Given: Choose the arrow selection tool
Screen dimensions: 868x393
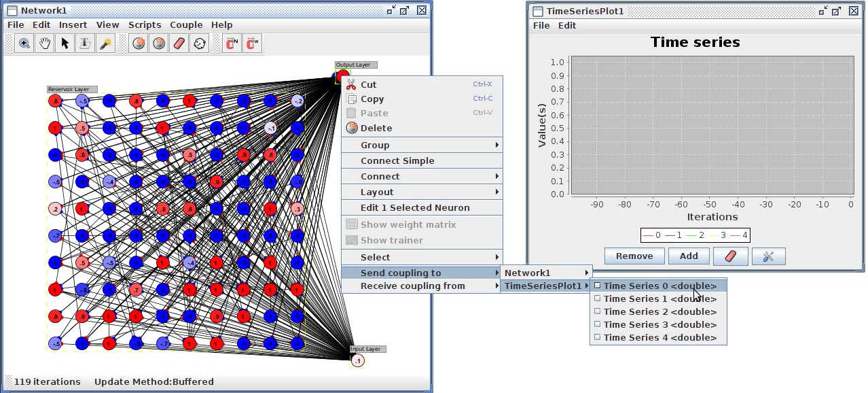Looking at the screenshot, I should pyautogui.click(x=65, y=44).
